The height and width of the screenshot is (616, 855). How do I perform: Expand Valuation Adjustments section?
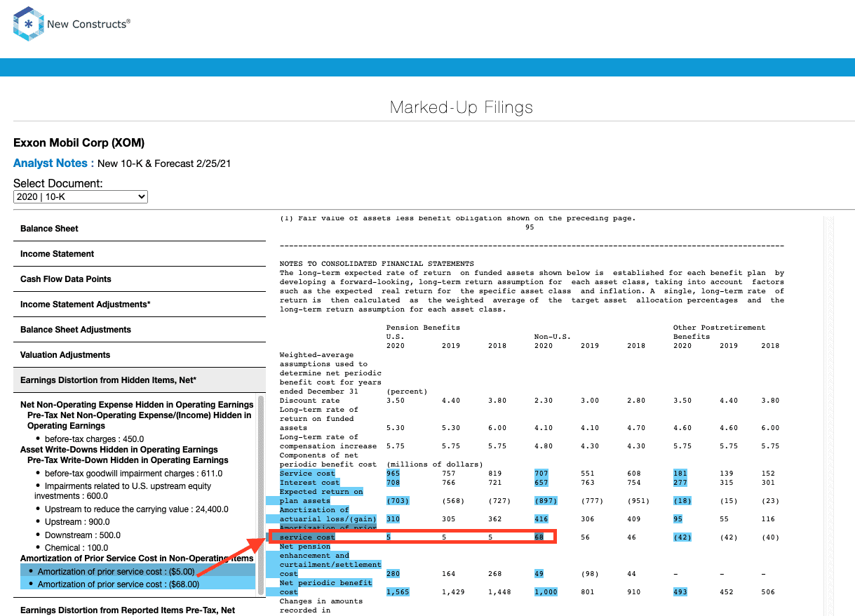pyautogui.click(x=140, y=355)
